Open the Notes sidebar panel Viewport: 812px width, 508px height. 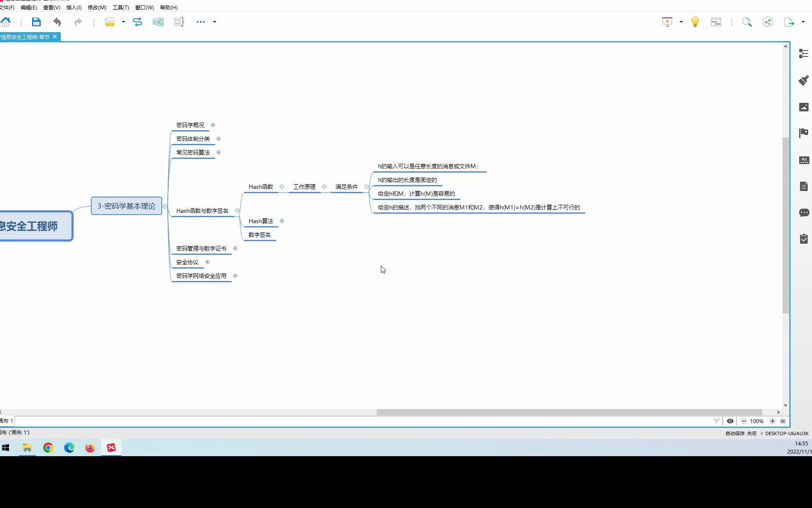pyautogui.click(x=804, y=186)
